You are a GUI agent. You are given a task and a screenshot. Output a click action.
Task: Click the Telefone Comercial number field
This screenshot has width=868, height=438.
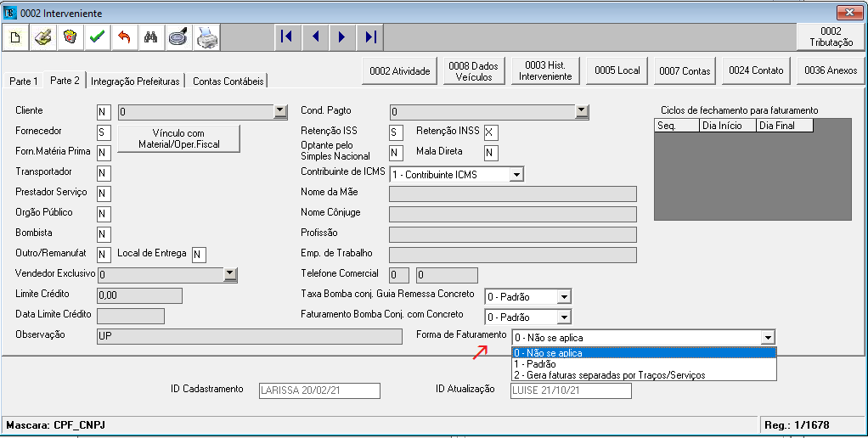447,275
